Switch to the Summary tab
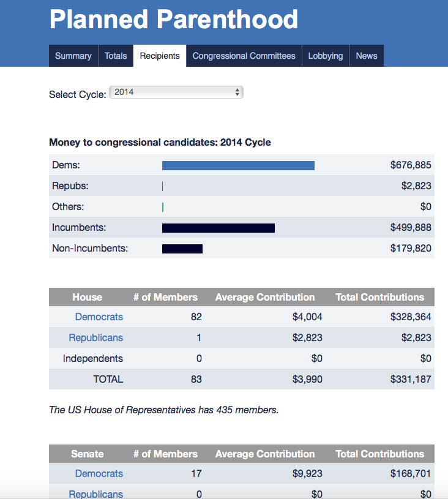Screen dimensions: 448x499 click(73, 56)
